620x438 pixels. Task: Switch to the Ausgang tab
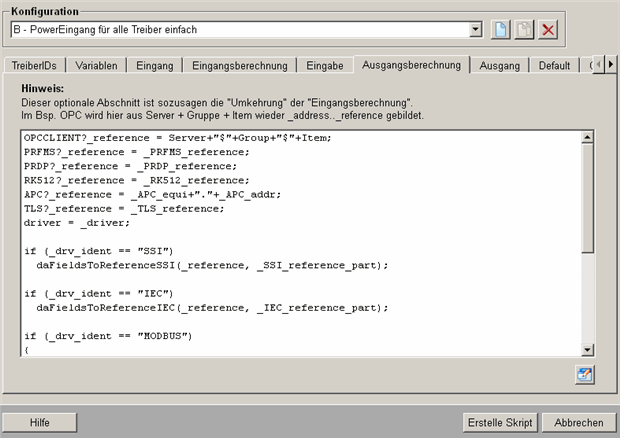[x=499, y=66]
